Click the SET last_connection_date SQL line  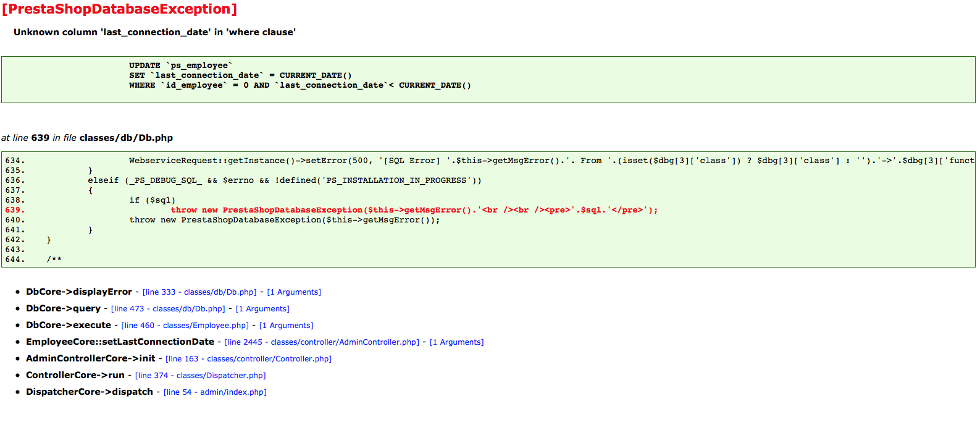click(x=241, y=75)
